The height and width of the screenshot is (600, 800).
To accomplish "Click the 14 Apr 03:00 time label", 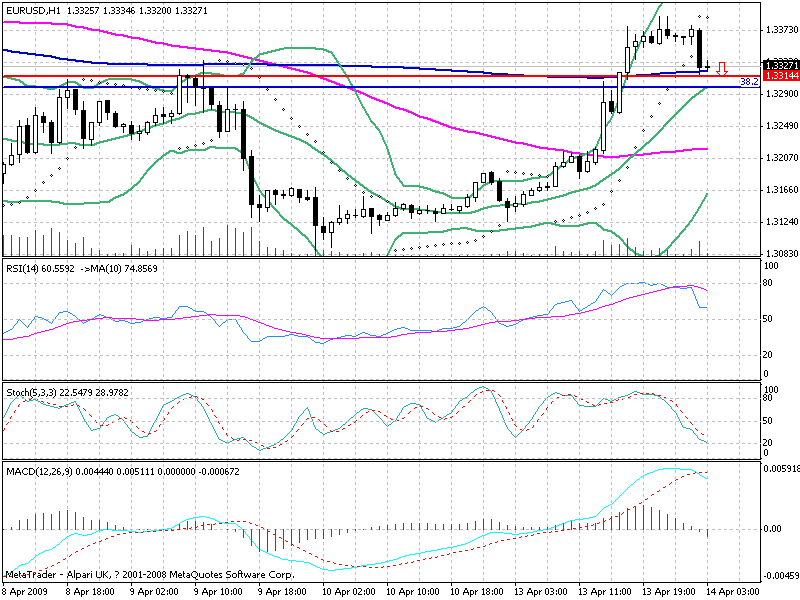I will click(733, 591).
